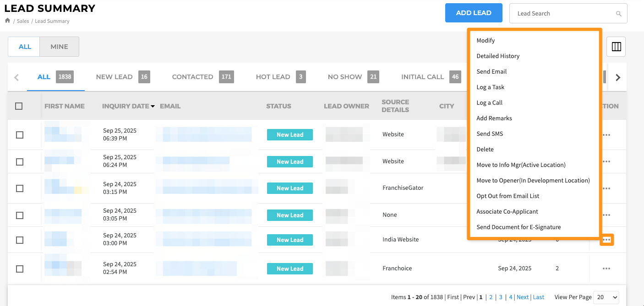Open action menu for Franchoice lead row
This screenshot has height=306, width=644.
pos(606,268)
